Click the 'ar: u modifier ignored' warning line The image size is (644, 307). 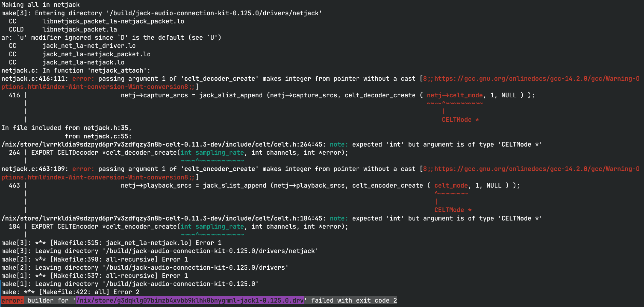click(x=111, y=38)
